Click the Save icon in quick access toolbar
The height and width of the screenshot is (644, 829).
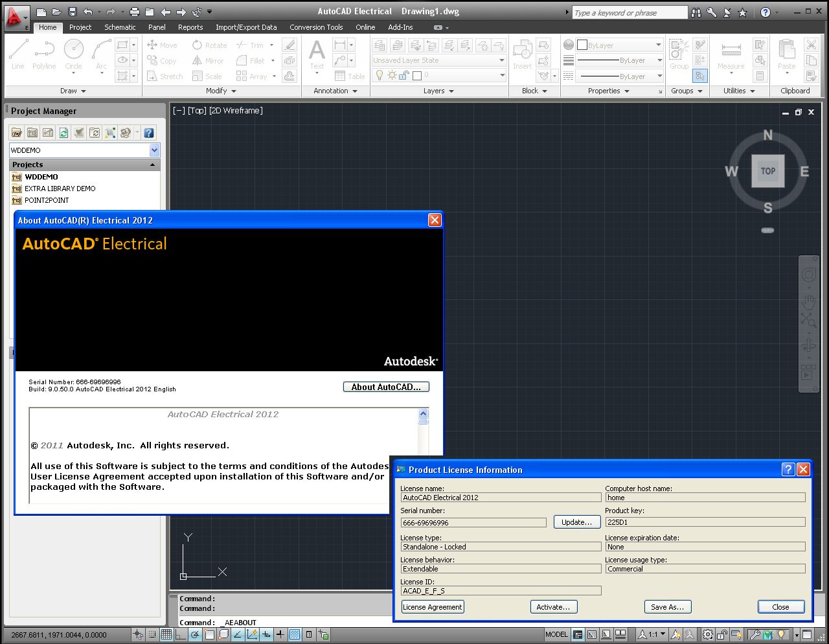tap(72, 12)
